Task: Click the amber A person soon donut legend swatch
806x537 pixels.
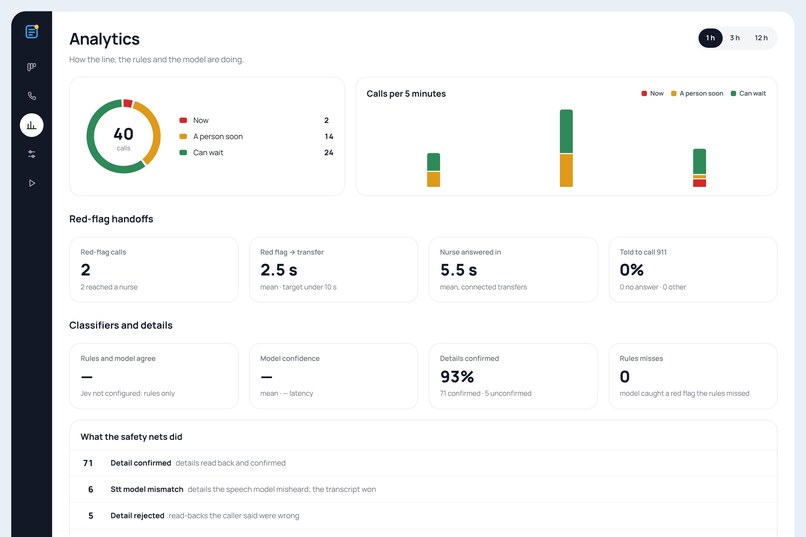Action: (183, 137)
